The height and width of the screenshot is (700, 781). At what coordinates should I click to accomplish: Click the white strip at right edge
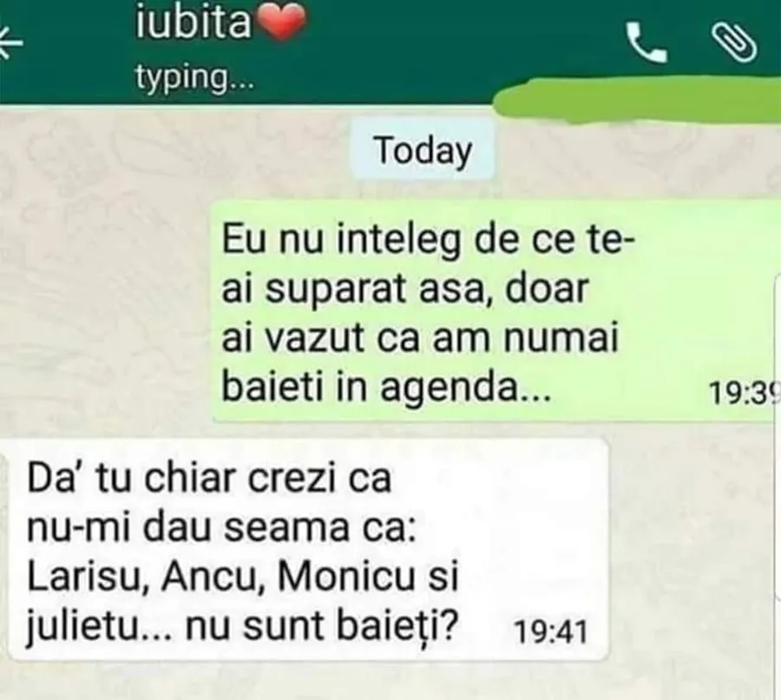coord(778,435)
